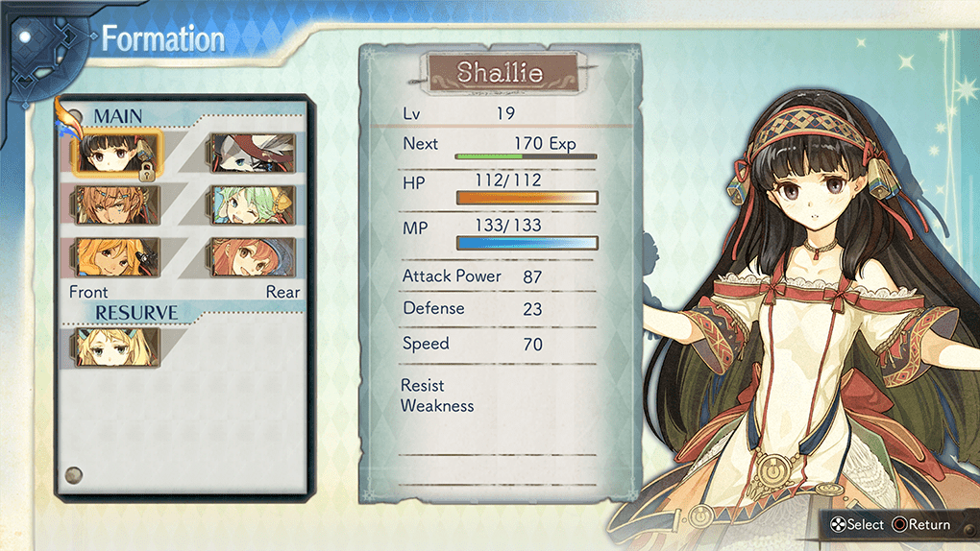Viewport: 980px width, 551px height.
Task: Select Shallie's black-haired portrait in front row
Action: pyautogui.click(x=117, y=153)
